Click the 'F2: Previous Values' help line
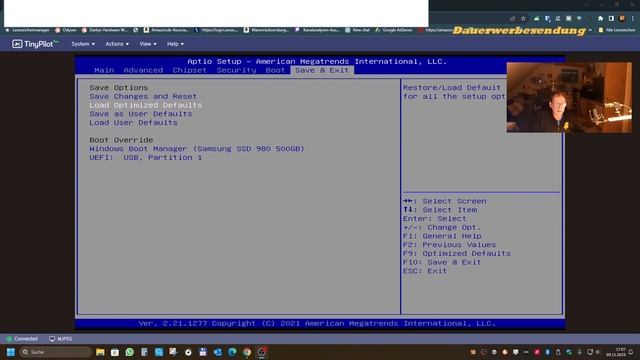Screen dimensions: 640x360 click(449, 245)
